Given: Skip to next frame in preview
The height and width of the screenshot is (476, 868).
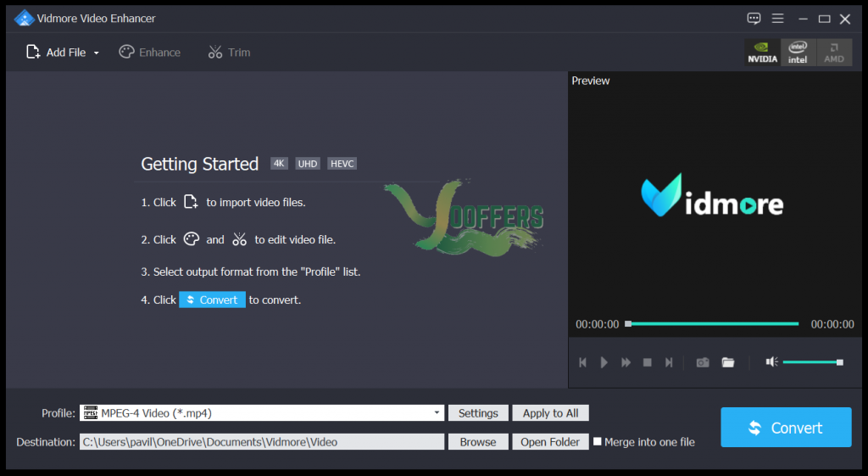Looking at the screenshot, I should pos(669,362).
